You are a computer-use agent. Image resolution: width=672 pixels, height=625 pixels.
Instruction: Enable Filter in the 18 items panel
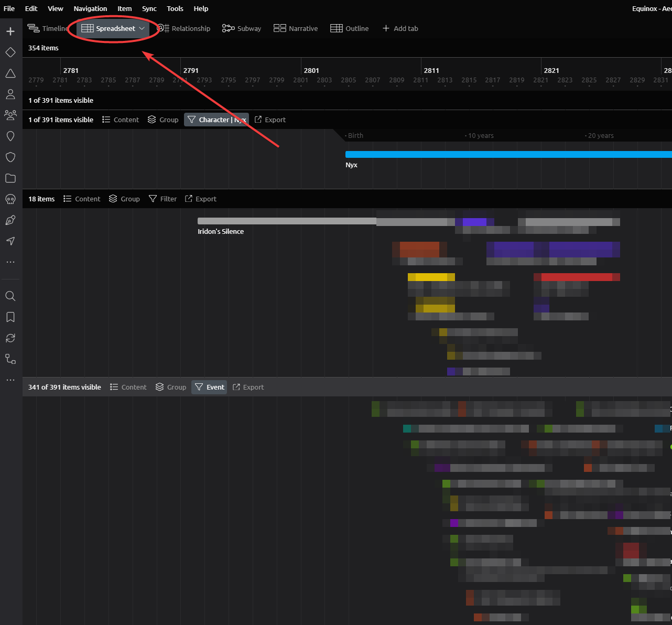(163, 199)
